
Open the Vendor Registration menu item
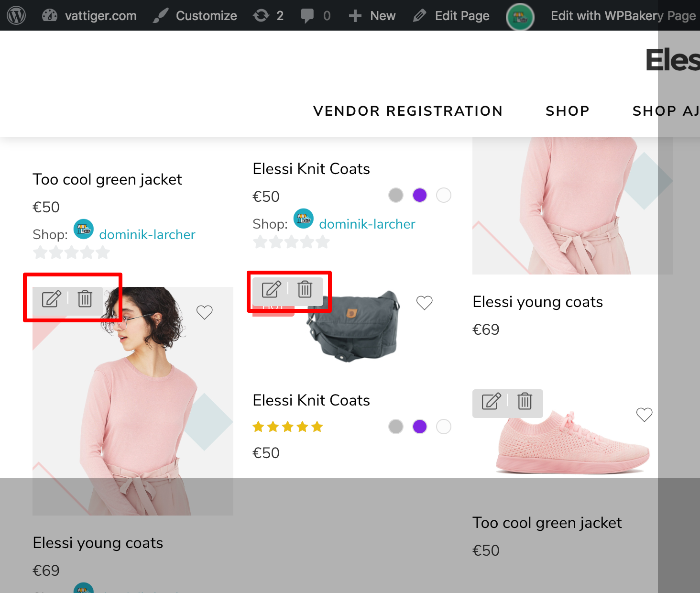[x=407, y=111]
